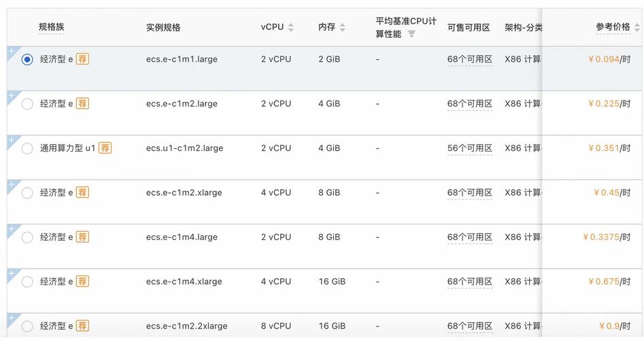Open the 平均基准CPU计算性能 filter icon
Screen dimensions: 644x340
[x=411, y=34]
